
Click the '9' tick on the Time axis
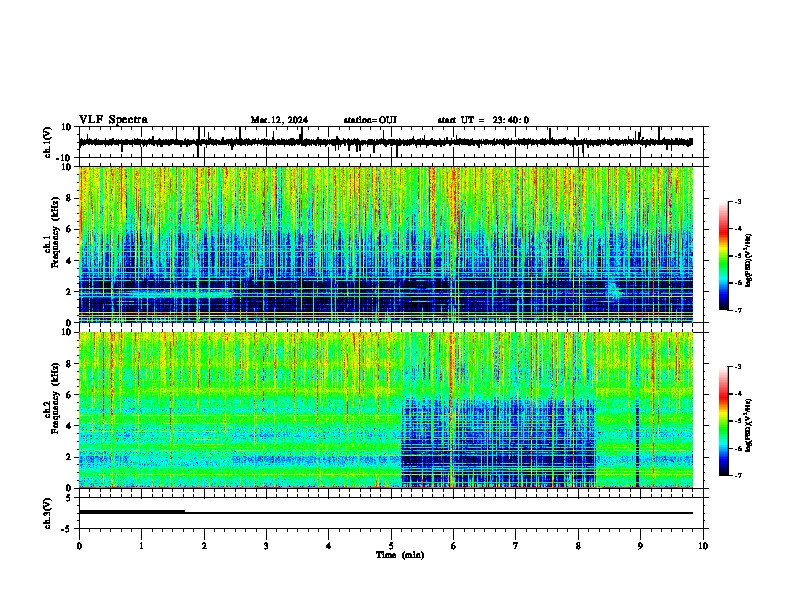pos(640,546)
